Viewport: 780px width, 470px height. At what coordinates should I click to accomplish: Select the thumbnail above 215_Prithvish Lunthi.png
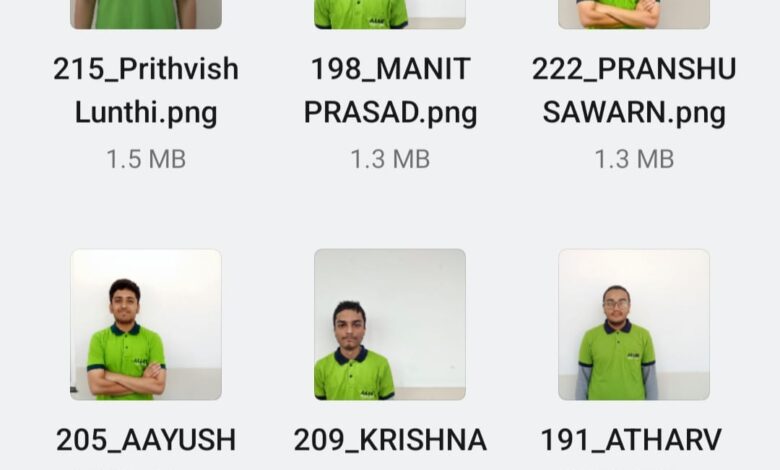point(146,14)
